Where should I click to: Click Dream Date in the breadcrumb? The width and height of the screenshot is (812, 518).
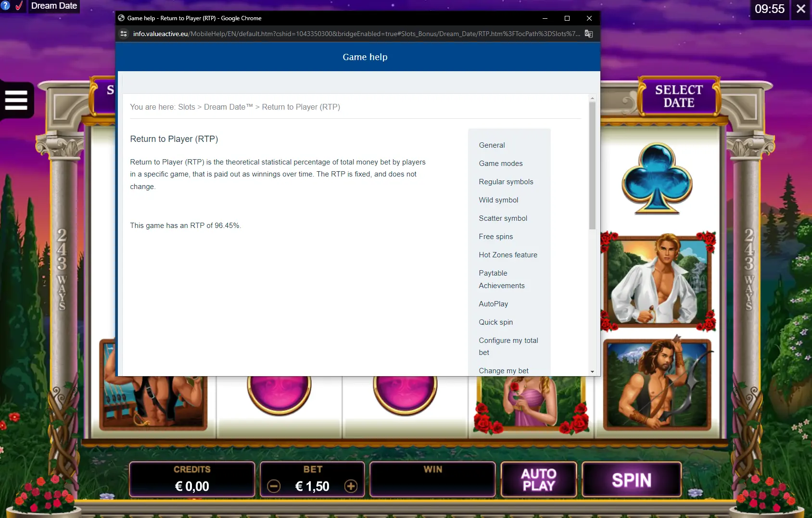[228, 107]
